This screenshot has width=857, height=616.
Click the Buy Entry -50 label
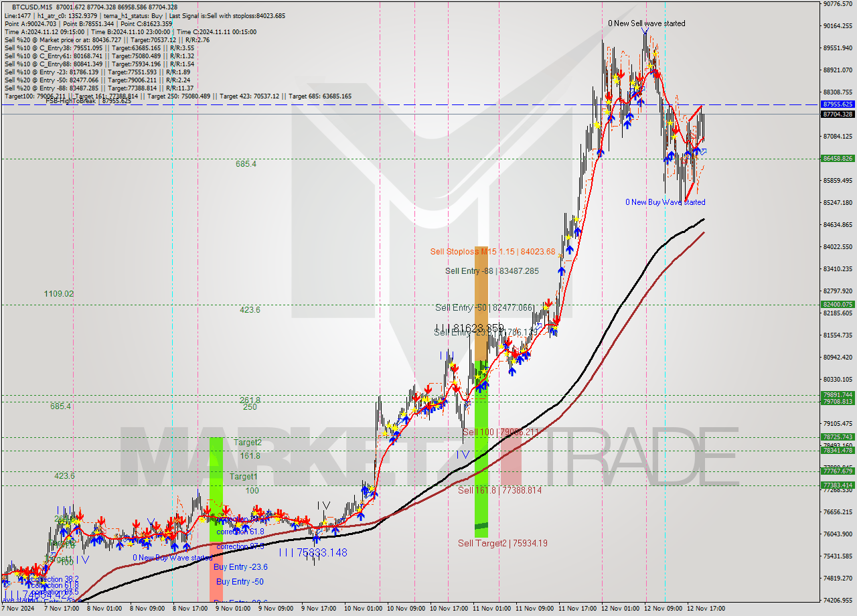[239, 582]
